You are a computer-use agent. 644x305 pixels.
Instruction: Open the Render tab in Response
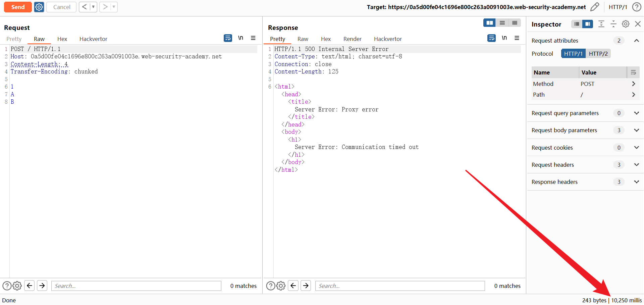[352, 39]
